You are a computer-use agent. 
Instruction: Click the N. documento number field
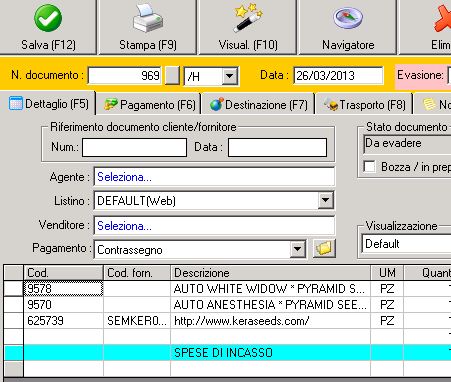(x=125, y=76)
